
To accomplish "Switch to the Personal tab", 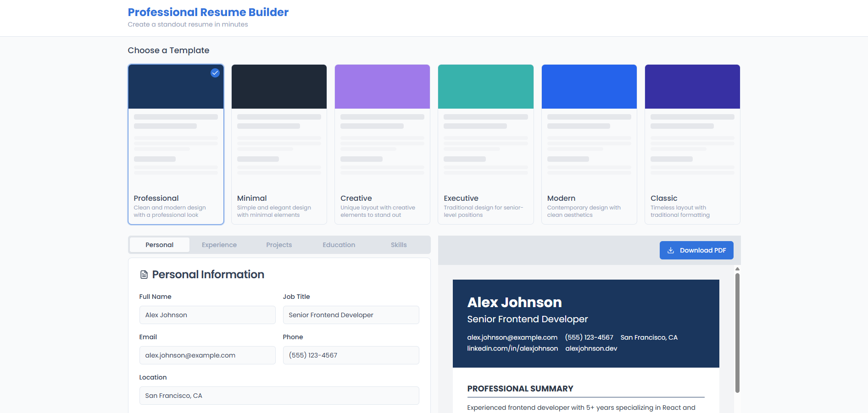I will coord(160,245).
